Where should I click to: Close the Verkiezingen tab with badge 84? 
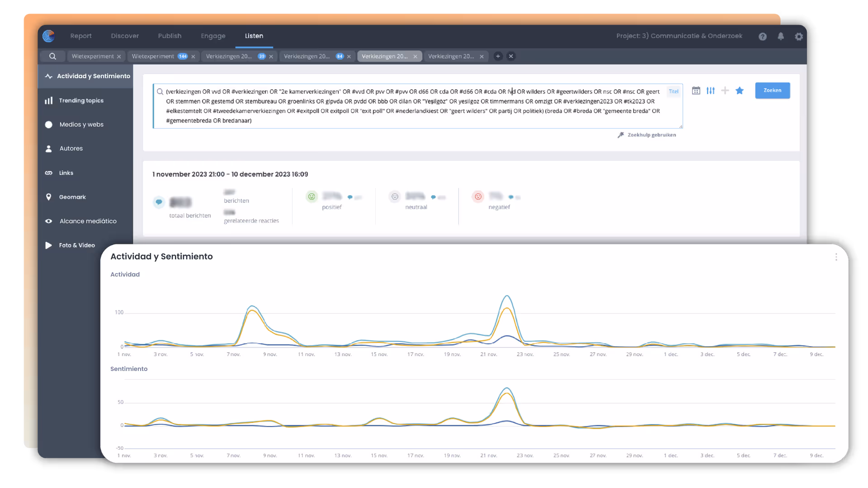[349, 56]
